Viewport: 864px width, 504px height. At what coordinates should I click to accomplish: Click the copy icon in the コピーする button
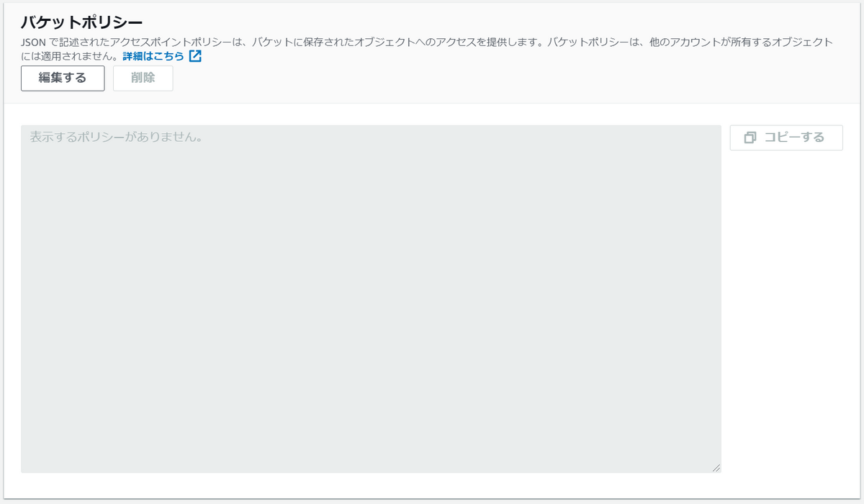point(750,138)
